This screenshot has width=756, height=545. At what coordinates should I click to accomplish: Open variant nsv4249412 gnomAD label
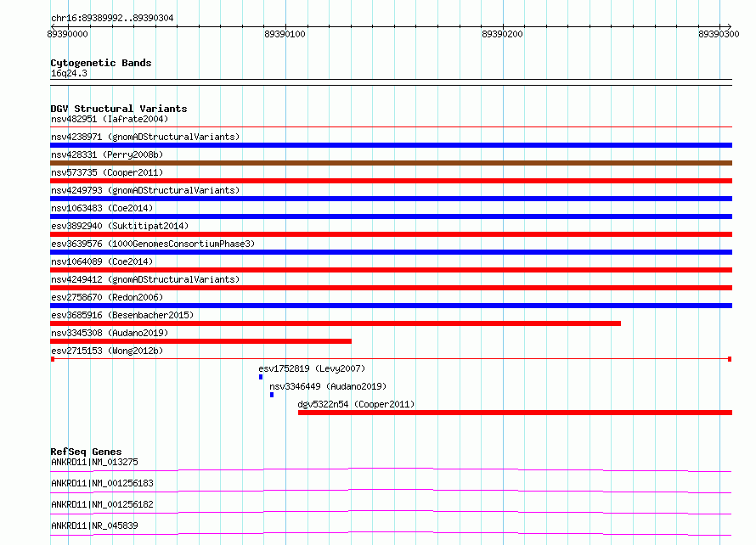pos(145,279)
